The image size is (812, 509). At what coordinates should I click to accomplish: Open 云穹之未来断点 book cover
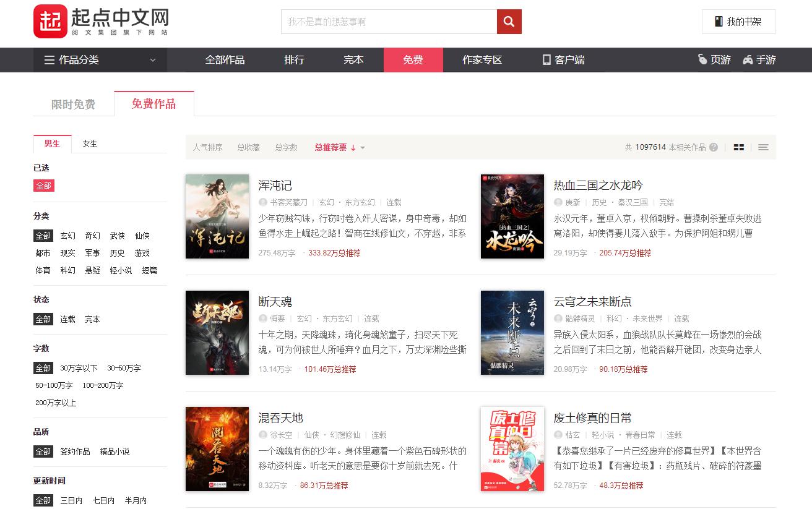(512, 333)
